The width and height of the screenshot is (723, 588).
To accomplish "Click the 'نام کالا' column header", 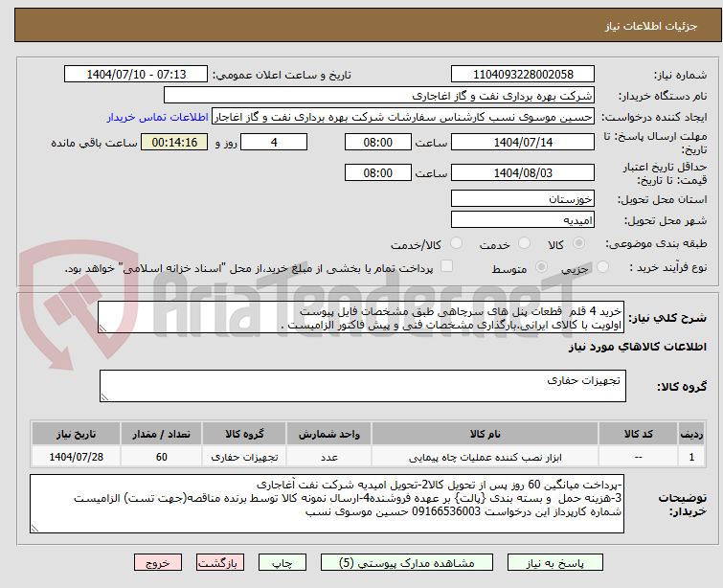I will [x=486, y=434].
